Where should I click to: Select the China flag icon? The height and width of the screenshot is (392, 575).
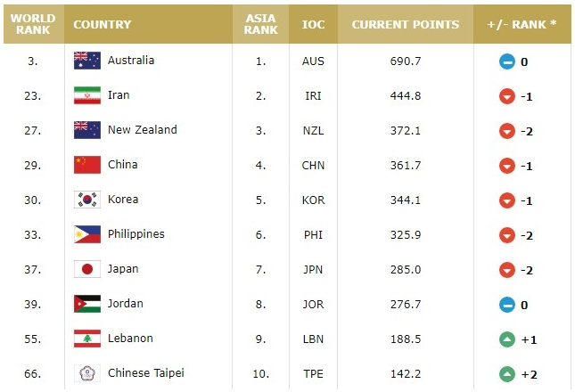(x=86, y=165)
